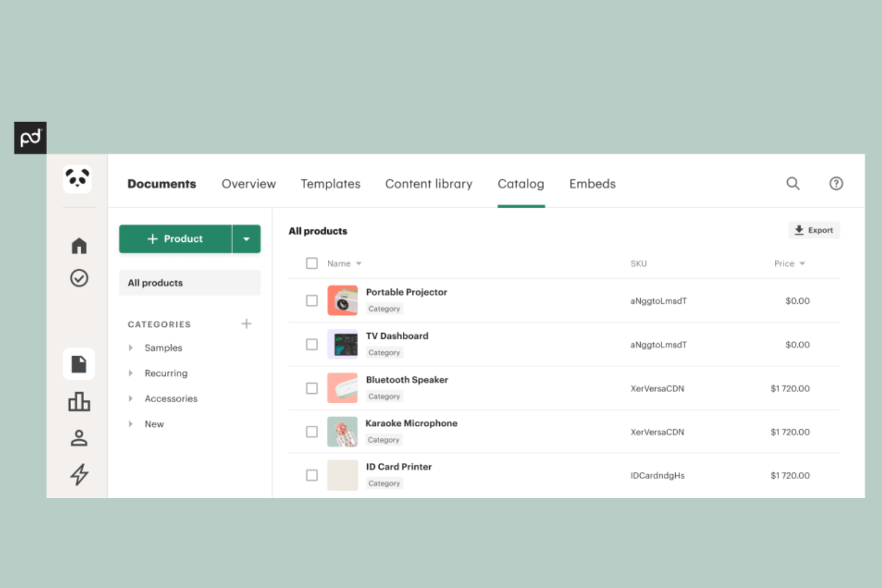882x588 pixels.
Task: Check the Portable Projector row checkbox
Action: pyautogui.click(x=312, y=300)
